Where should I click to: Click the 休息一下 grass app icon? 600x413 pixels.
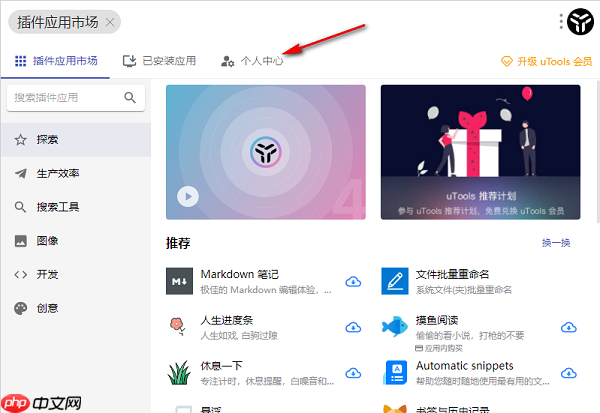[x=179, y=372]
